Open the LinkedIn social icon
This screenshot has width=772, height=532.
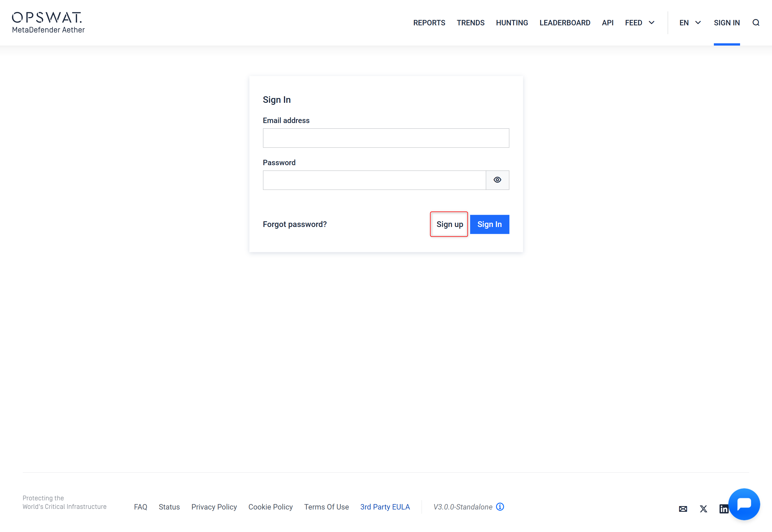(x=723, y=509)
